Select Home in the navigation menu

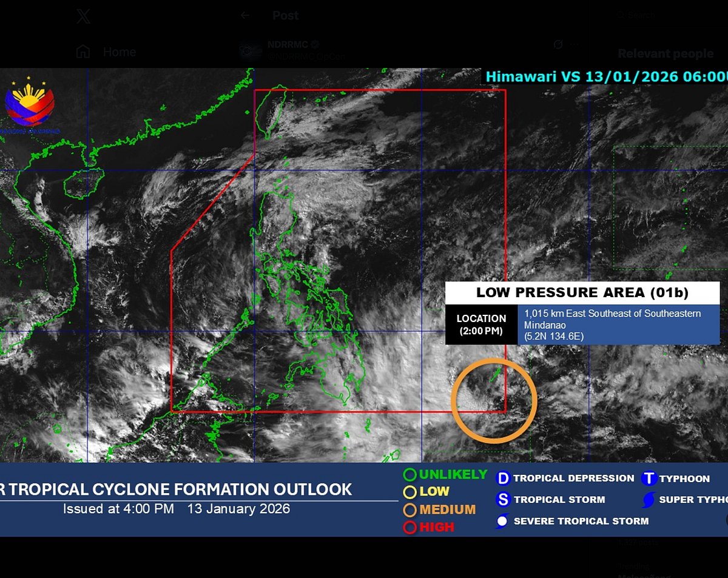(x=103, y=52)
